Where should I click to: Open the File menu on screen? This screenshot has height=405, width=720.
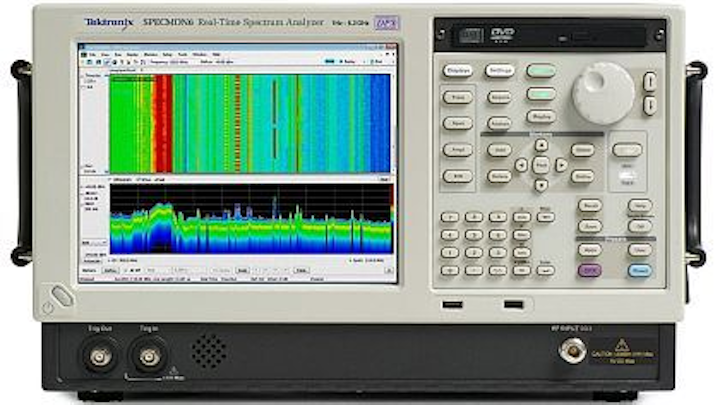click(x=92, y=55)
